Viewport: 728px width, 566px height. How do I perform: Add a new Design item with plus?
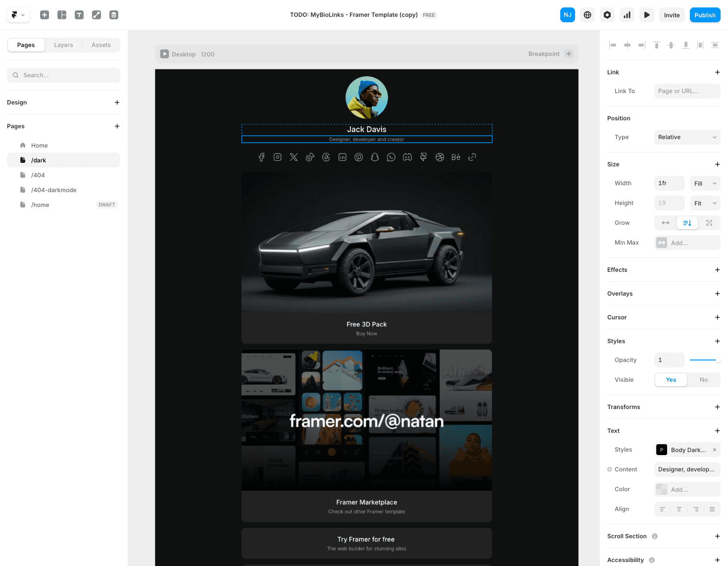117,103
